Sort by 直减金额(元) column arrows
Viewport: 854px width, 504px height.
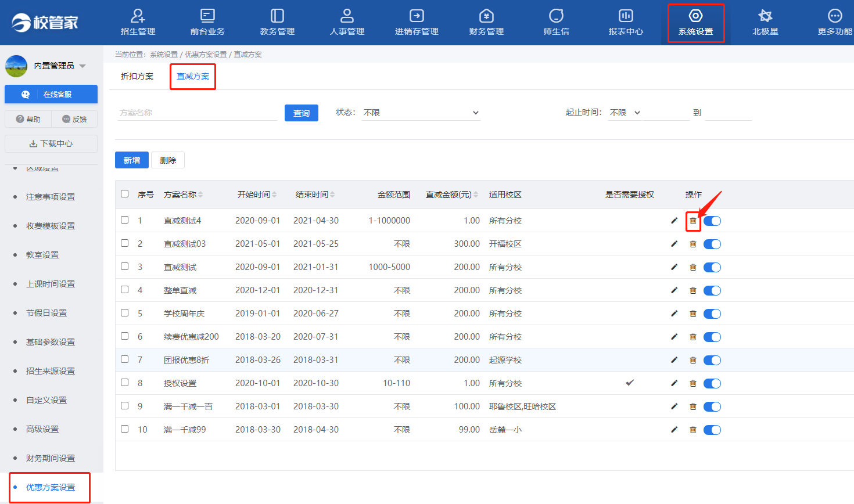coord(476,195)
